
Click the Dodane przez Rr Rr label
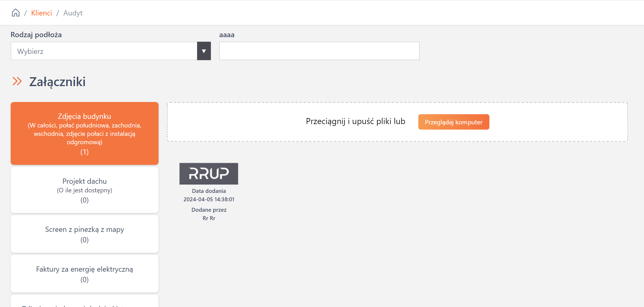coord(209,214)
